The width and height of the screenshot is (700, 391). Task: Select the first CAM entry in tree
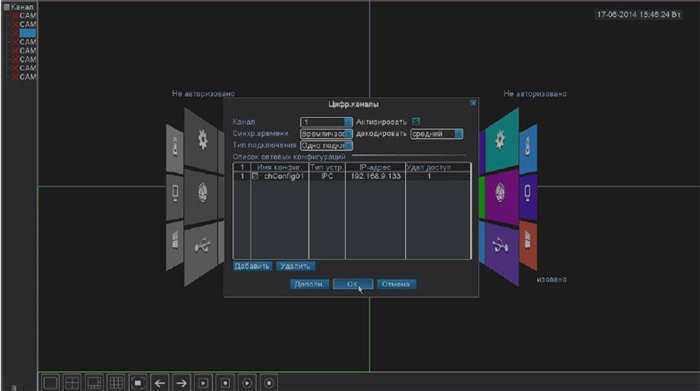click(27, 16)
